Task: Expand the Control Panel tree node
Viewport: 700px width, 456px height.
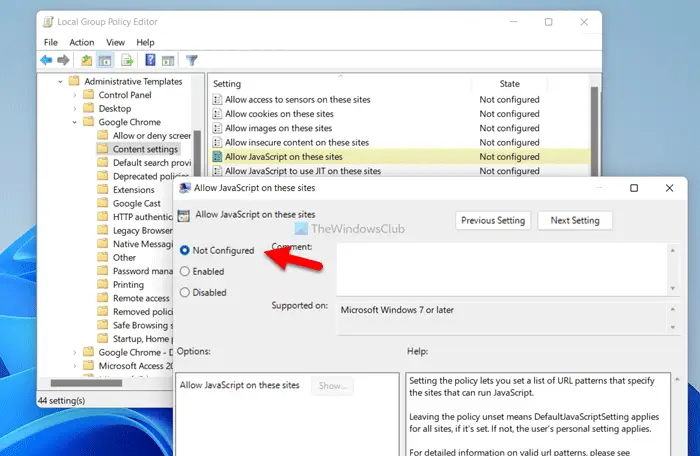Action: click(x=75, y=95)
